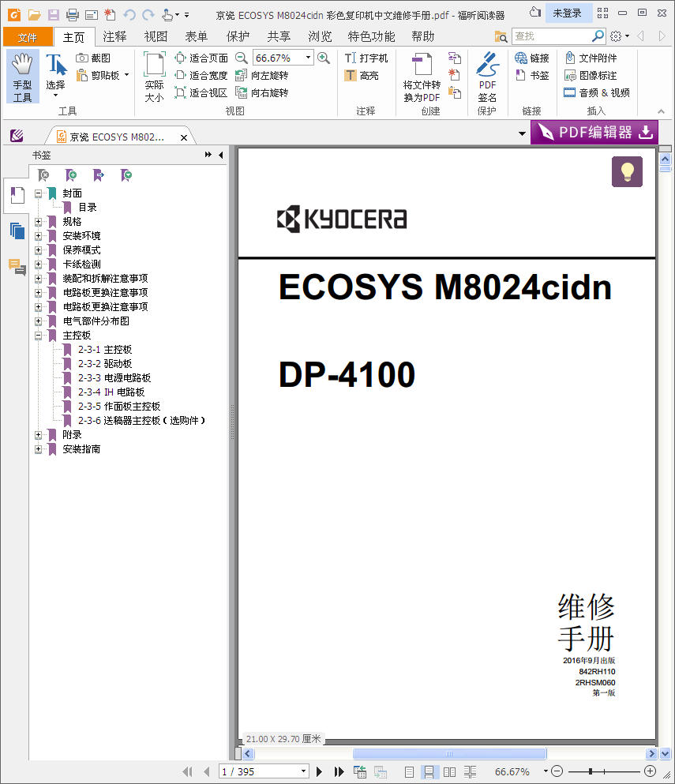Go to the next page arrow
Screen dimensions: 675x784
319,771
